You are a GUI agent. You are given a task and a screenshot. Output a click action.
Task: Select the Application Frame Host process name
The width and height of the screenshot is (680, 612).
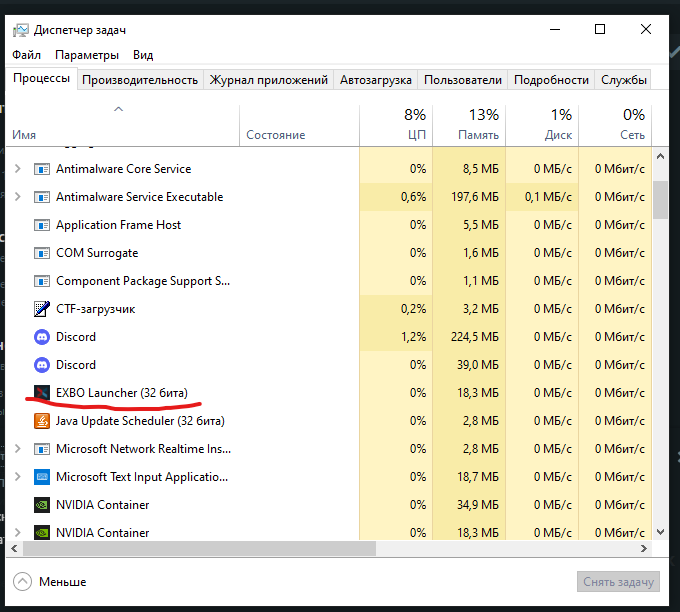(x=118, y=225)
